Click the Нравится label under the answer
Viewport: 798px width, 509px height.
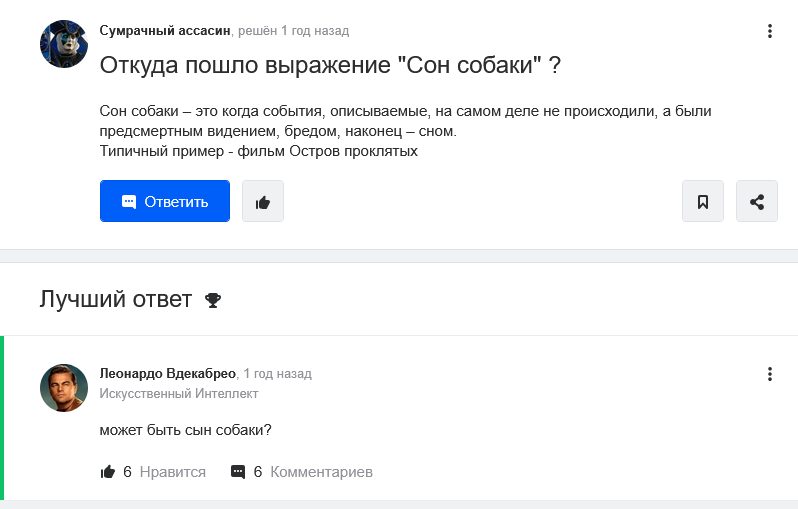click(173, 472)
